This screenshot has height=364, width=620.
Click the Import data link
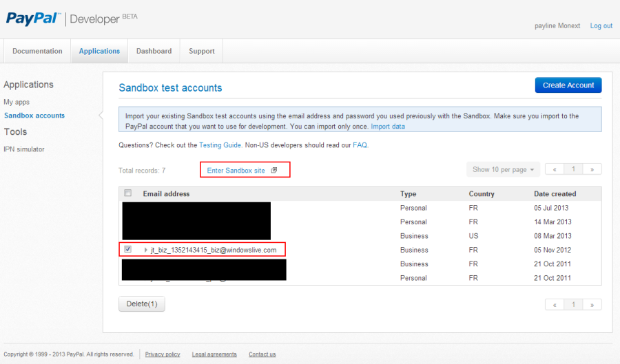click(x=388, y=127)
